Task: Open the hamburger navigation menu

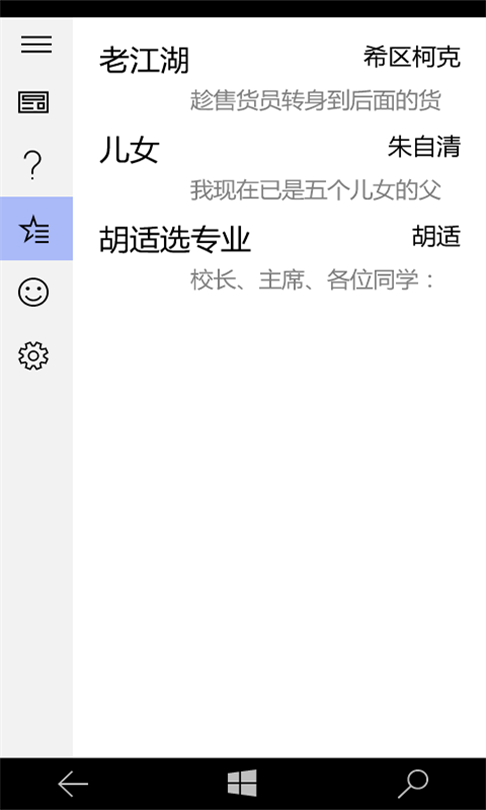Action: click(x=36, y=44)
